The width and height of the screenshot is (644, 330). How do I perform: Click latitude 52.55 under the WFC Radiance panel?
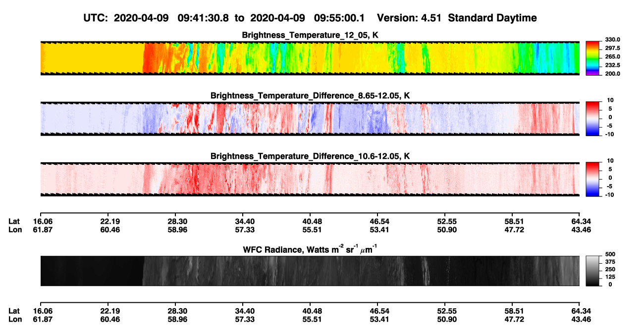(445, 311)
